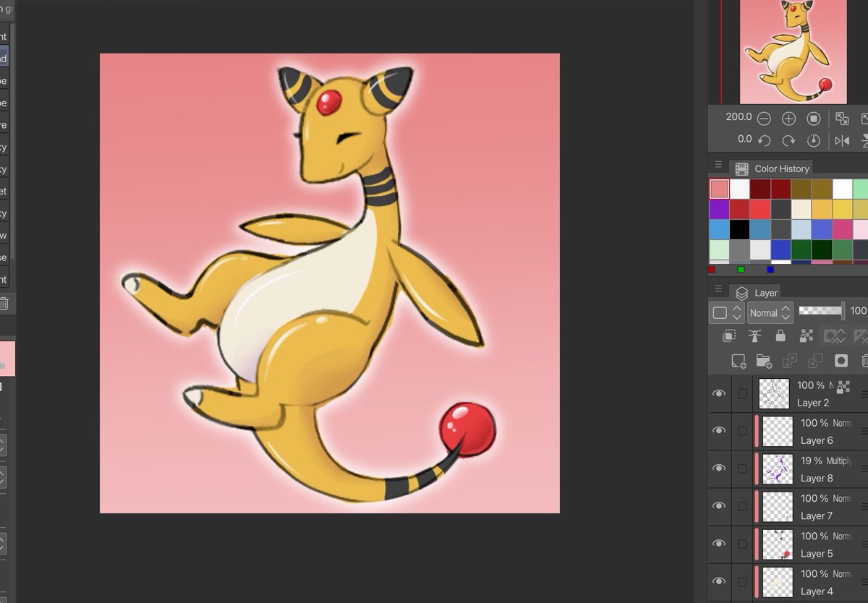The height and width of the screenshot is (603, 868).
Task: Click transfer to lower layer icon
Action: (x=789, y=360)
